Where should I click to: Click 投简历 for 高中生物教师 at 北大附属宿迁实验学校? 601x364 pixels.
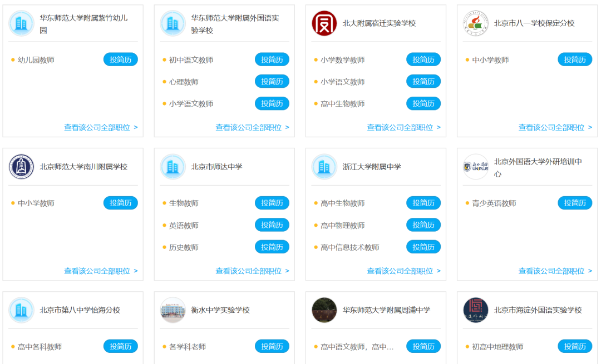click(423, 103)
